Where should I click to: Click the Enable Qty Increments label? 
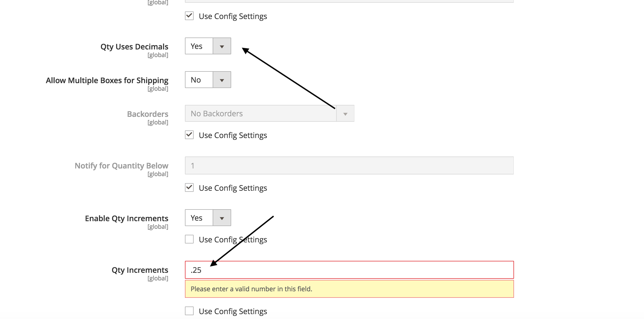point(126,218)
